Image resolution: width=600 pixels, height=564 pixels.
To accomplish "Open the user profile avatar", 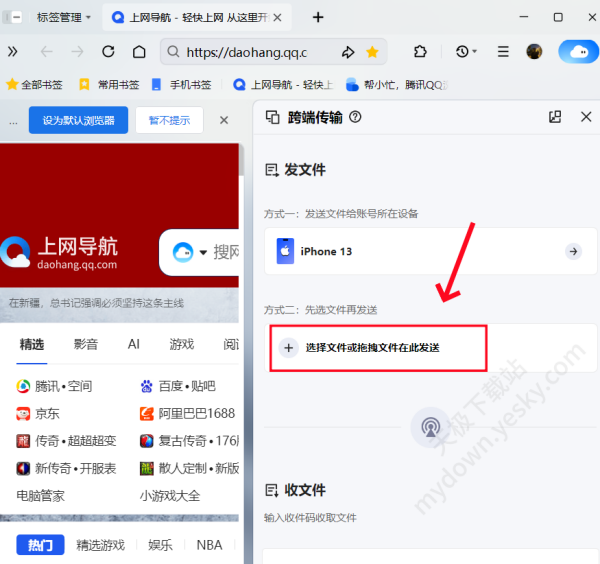I will click(x=535, y=52).
